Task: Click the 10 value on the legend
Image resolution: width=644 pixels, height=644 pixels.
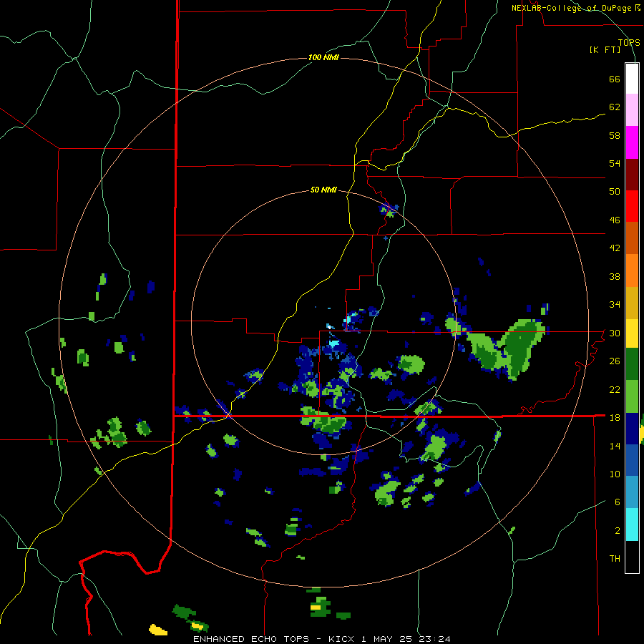Action: pos(615,474)
